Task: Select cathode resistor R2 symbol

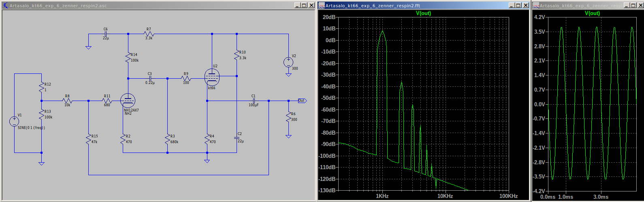Action: [123, 139]
